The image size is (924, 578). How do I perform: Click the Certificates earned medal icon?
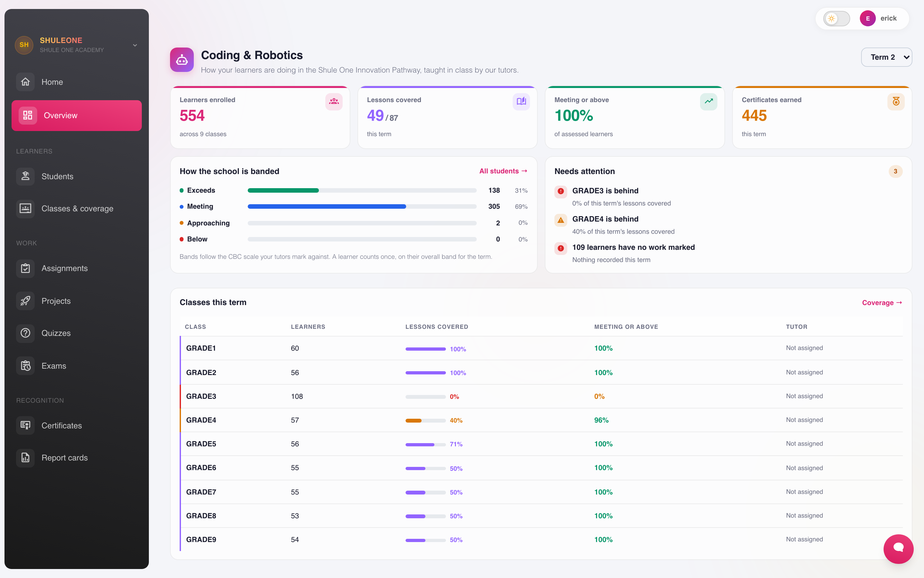point(896,102)
